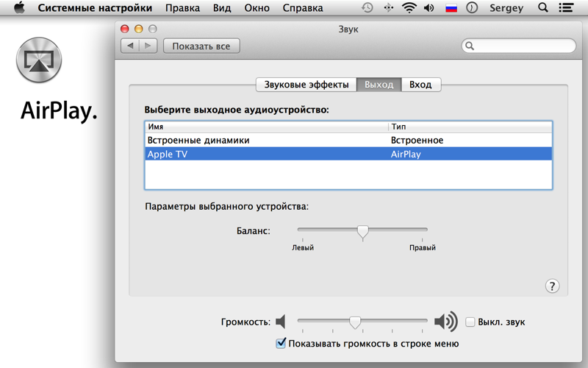This screenshot has height=368, width=588.
Task: Open the Справка menu
Action: coord(303,8)
